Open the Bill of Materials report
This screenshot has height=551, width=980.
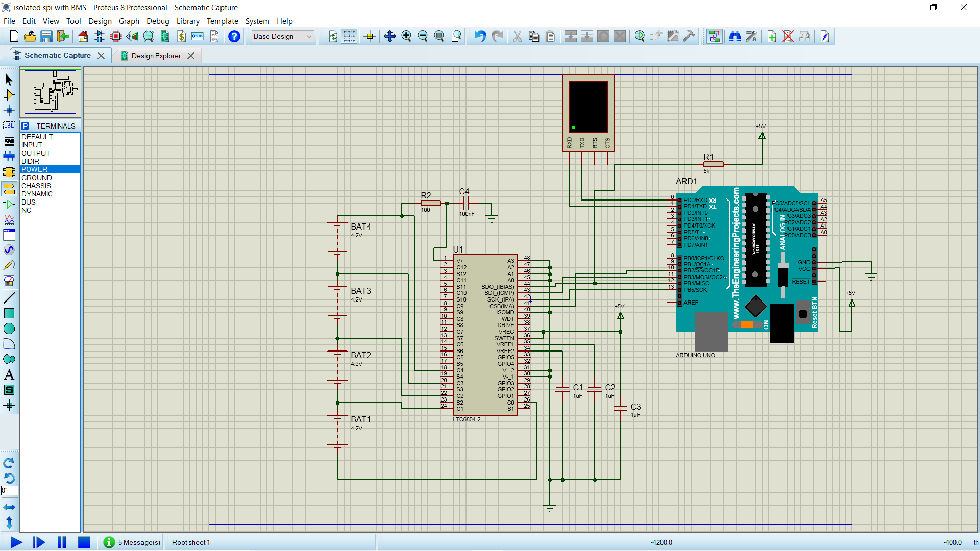tap(181, 36)
